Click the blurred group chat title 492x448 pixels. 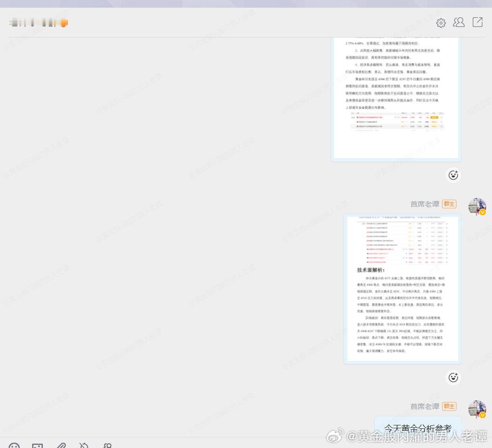[38, 23]
